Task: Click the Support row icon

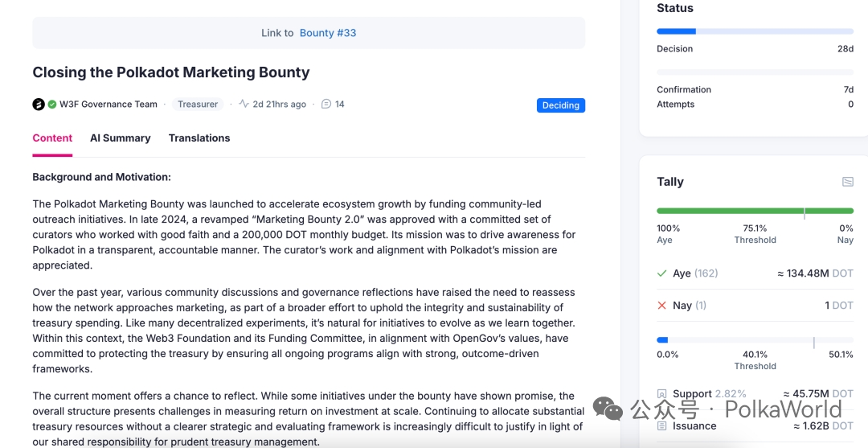Action: click(662, 394)
